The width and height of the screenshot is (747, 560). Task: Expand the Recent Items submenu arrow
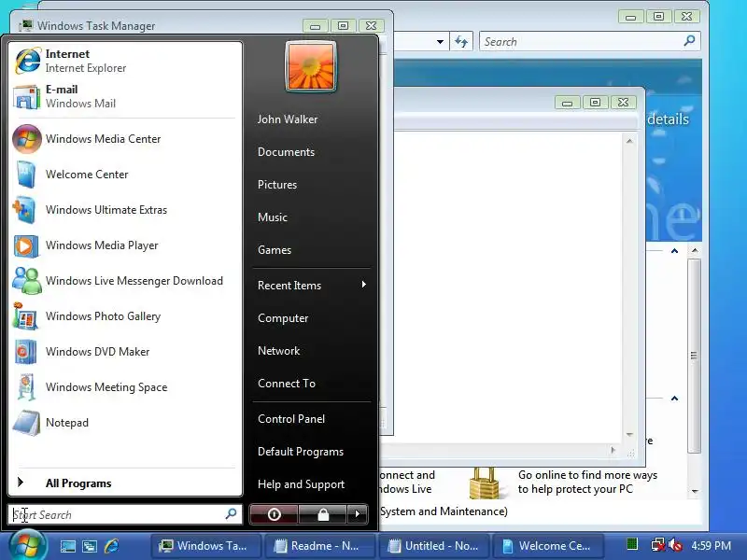pyautogui.click(x=364, y=285)
